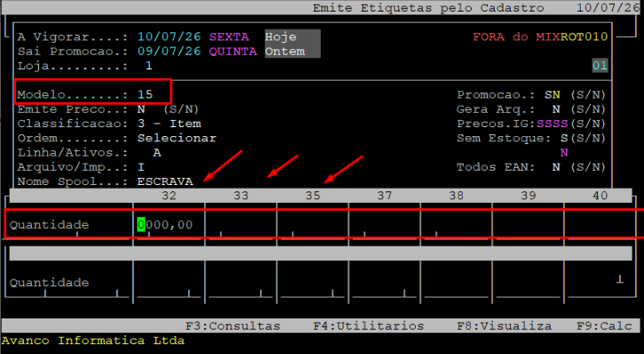This screenshot has width=644, height=354.
Task: Open F3:Consultas in bottom bar
Action: [233, 326]
